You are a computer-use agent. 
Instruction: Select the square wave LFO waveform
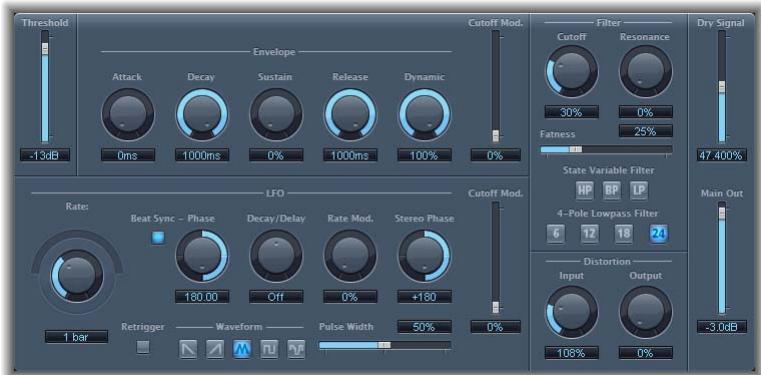pos(269,349)
